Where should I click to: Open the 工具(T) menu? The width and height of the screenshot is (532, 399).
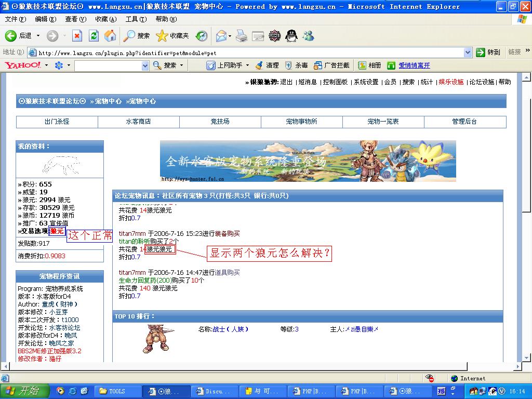tap(136, 19)
